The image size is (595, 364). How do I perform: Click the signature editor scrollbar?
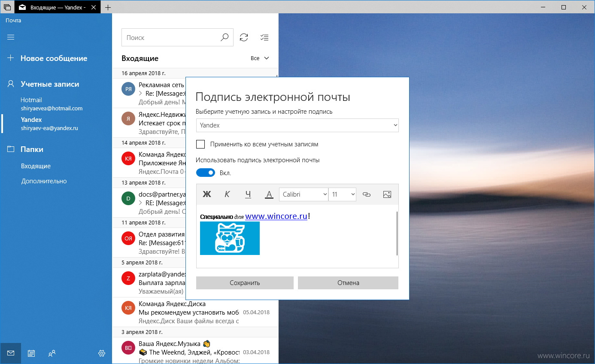coord(397,234)
